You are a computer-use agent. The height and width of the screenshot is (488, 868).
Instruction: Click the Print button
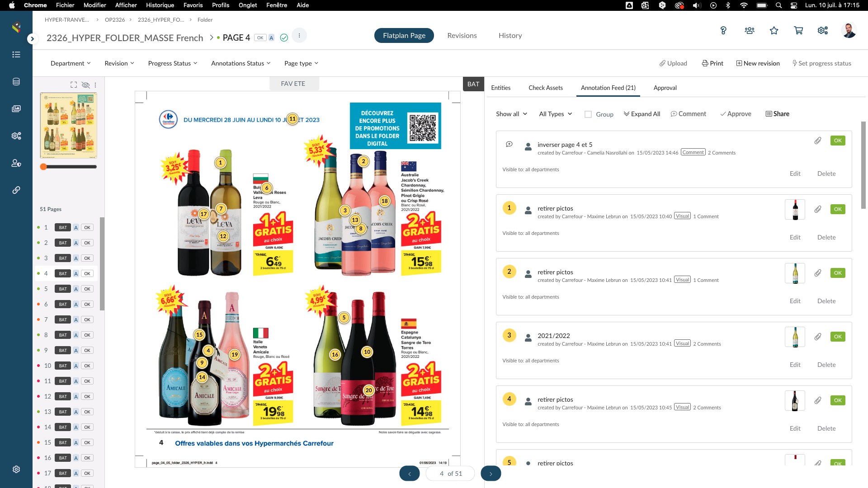click(x=712, y=63)
